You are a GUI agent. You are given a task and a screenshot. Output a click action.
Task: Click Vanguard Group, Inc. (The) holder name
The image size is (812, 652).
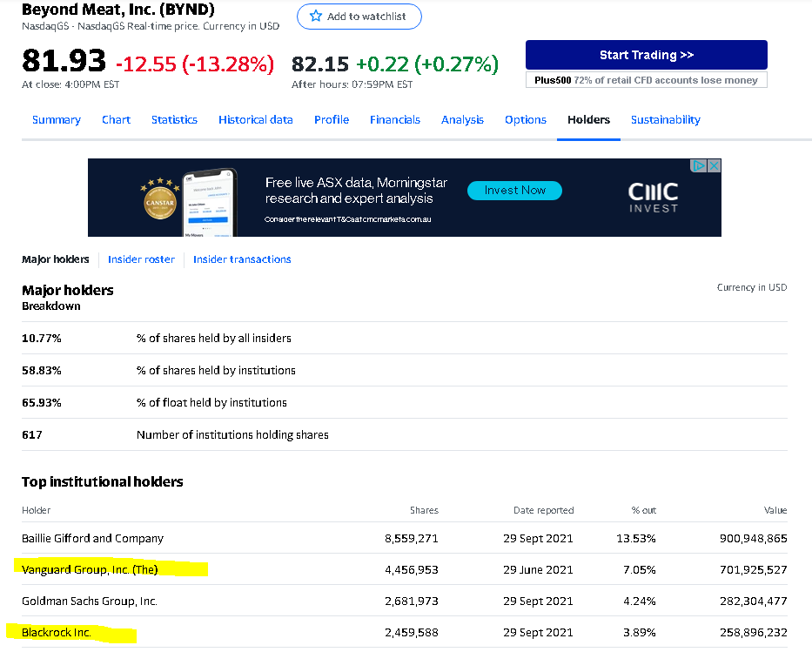90,569
